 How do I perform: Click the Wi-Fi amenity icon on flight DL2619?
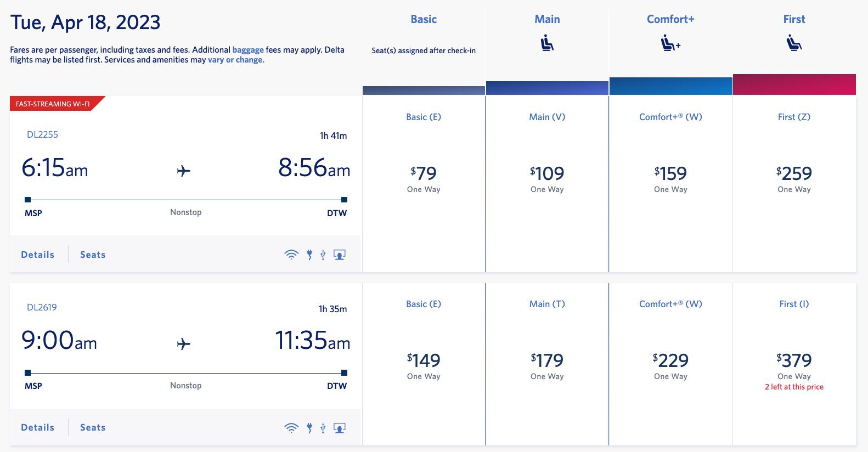pos(291,427)
